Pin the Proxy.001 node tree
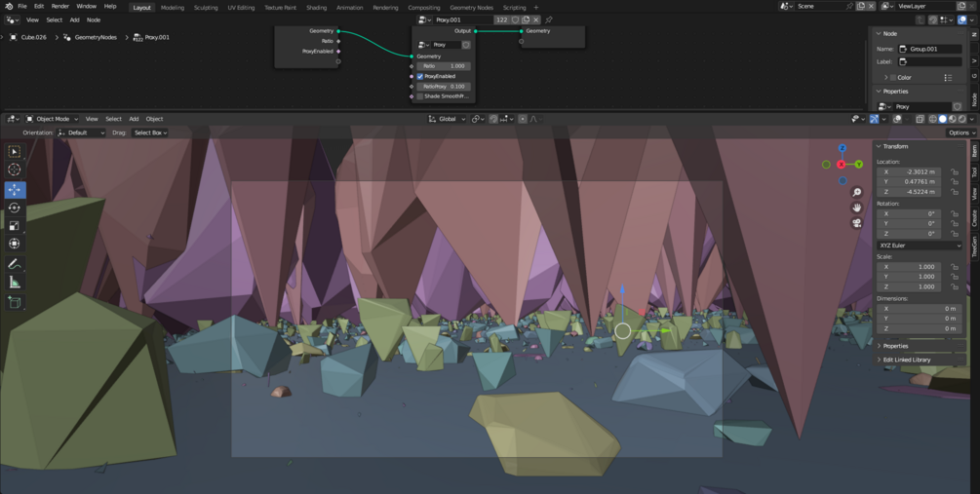 click(549, 20)
